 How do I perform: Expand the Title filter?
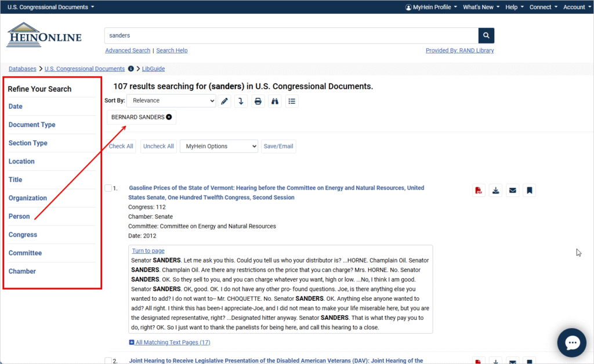16,180
